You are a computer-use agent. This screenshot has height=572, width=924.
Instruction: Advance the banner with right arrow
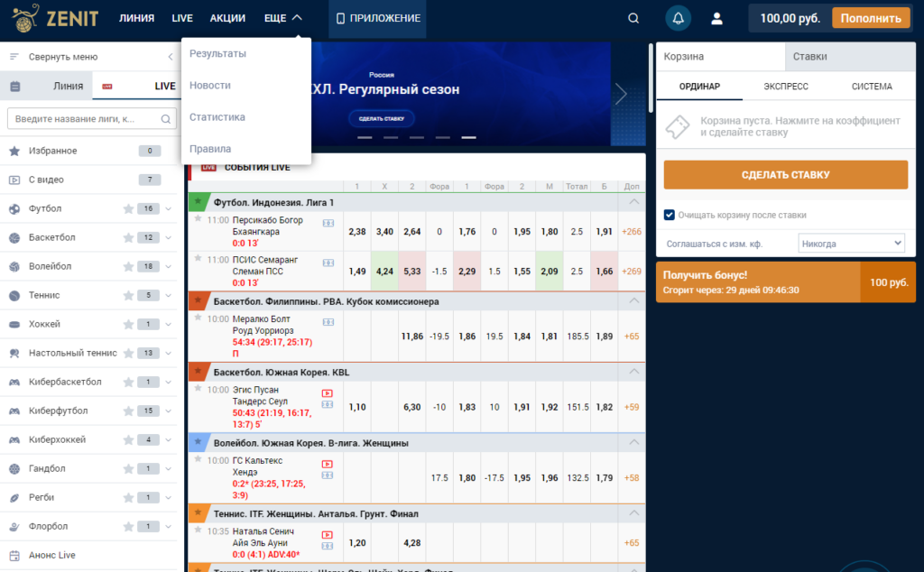pyautogui.click(x=621, y=94)
